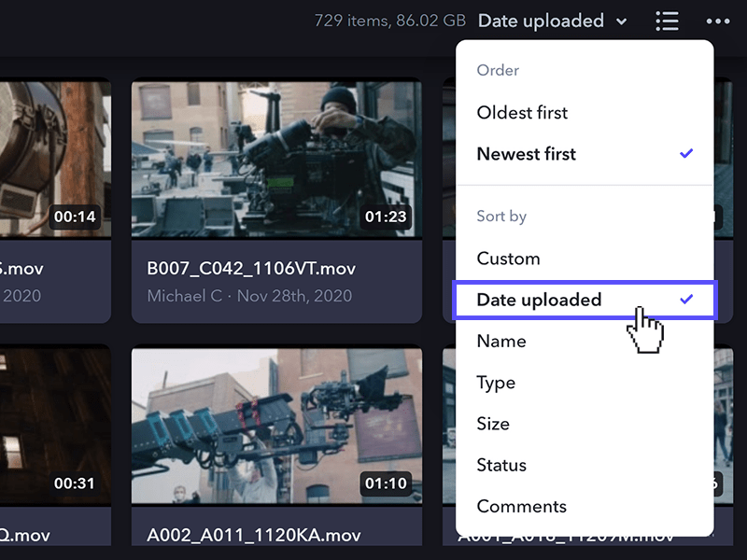Select the A002_A011_1120KA.mov filename
The height and width of the screenshot is (560, 747).
pos(253,535)
